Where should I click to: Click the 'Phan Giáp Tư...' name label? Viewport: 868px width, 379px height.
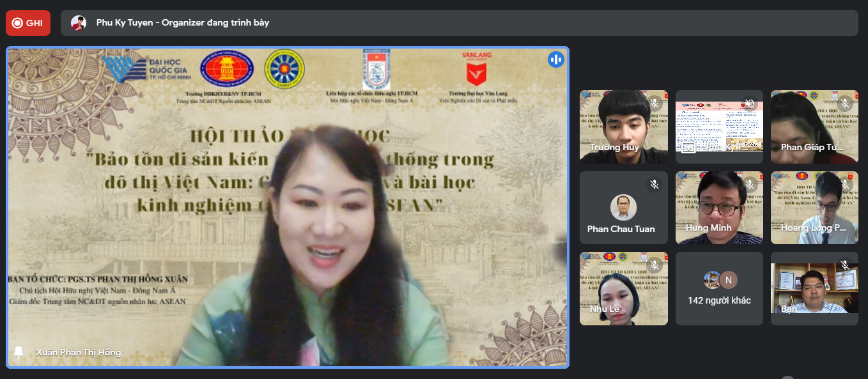[x=812, y=147]
